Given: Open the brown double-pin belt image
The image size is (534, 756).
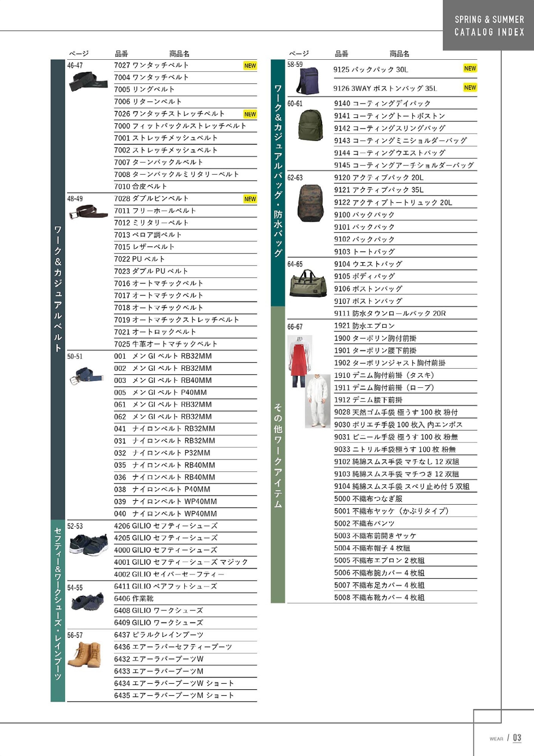Looking at the screenshot, I should (x=88, y=212).
